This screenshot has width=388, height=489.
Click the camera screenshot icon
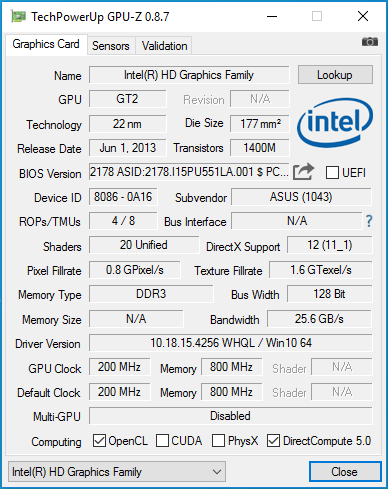(x=370, y=42)
